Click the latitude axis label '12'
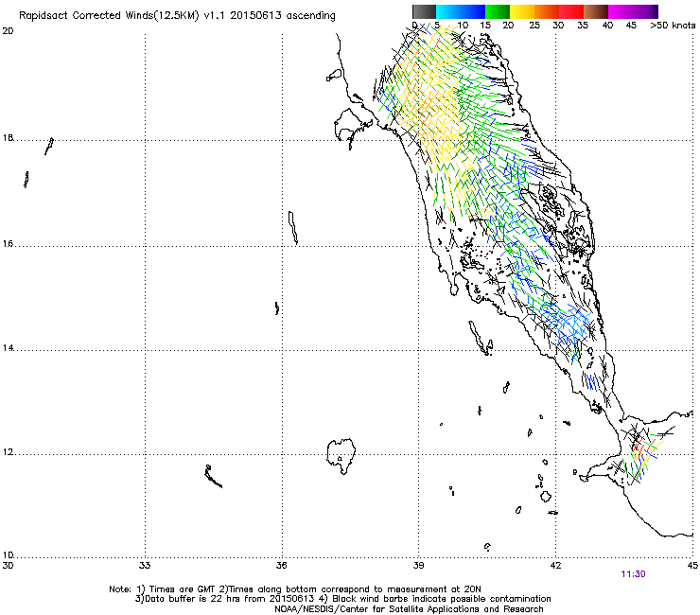 coord(8,452)
